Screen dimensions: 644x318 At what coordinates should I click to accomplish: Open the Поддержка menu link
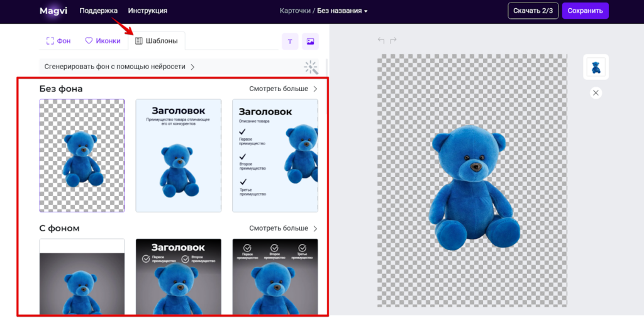point(99,11)
